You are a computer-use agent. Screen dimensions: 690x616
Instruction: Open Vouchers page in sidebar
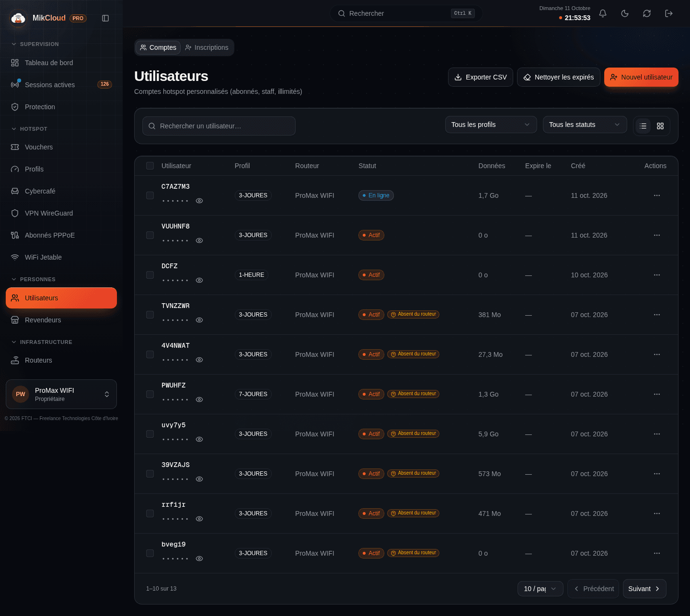click(61, 147)
